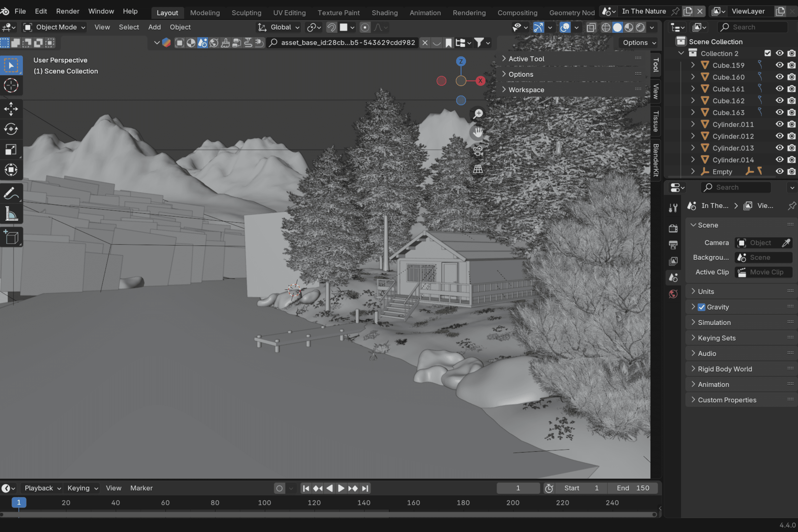Choose the Measure tool
The image size is (798, 532).
(x=11, y=214)
